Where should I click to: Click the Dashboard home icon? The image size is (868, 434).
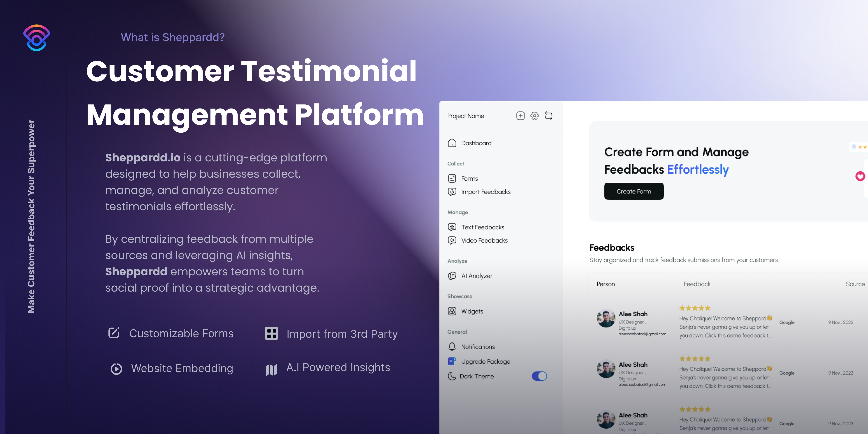point(452,143)
